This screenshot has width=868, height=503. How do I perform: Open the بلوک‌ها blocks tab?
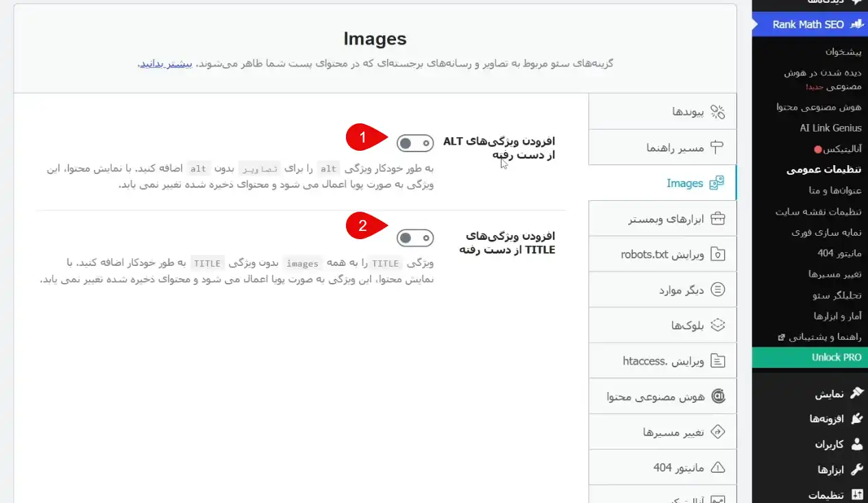point(662,325)
